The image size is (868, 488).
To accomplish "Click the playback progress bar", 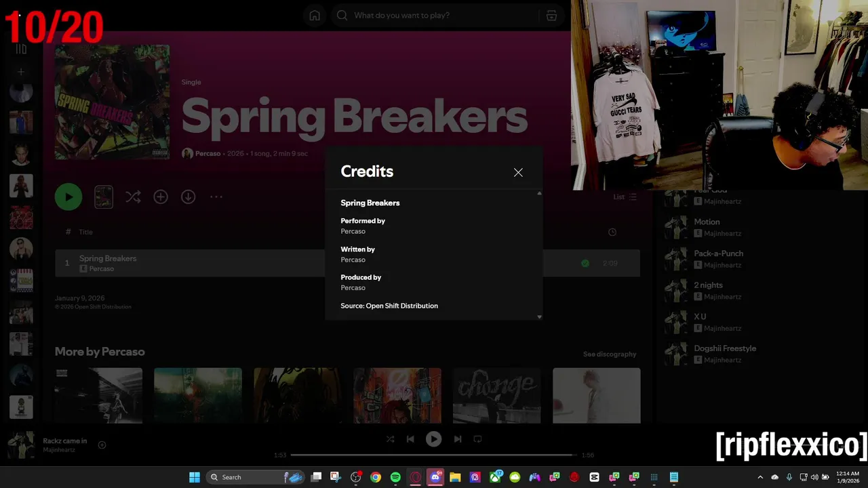I will click(x=434, y=455).
